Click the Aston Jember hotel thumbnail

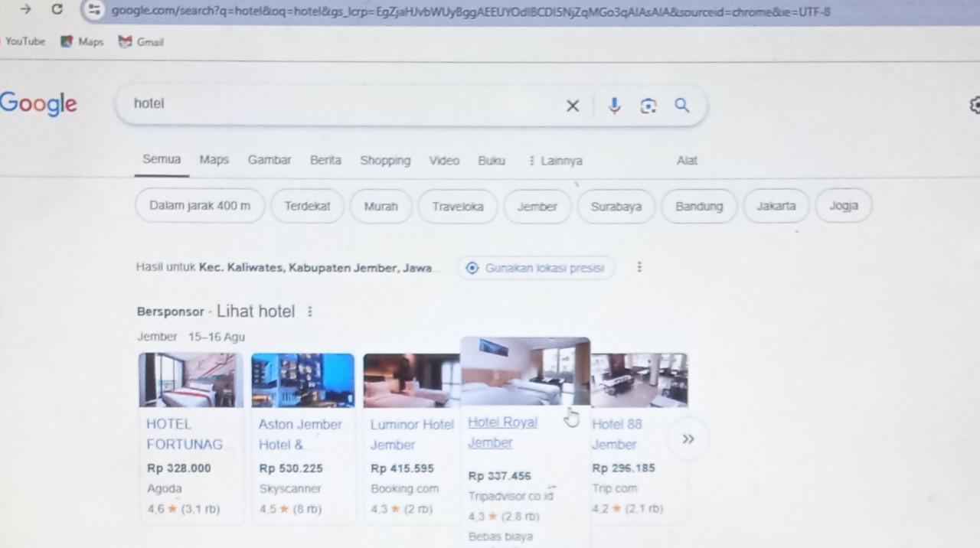[302, 380]
